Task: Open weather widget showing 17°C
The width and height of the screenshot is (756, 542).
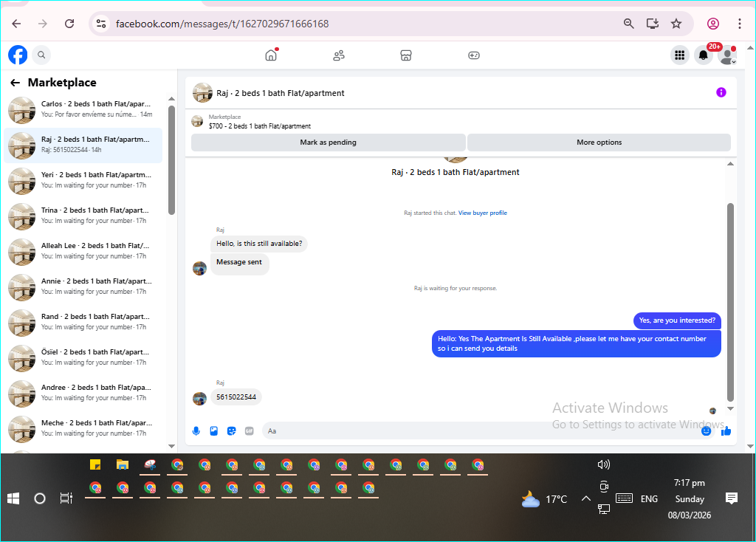Action: (x=544, y=499)
